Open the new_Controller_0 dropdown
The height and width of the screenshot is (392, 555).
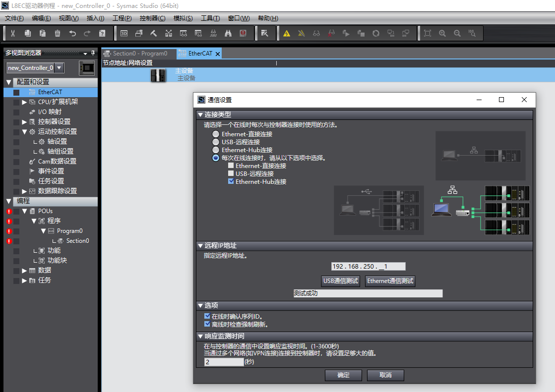[x=59, y=67]
